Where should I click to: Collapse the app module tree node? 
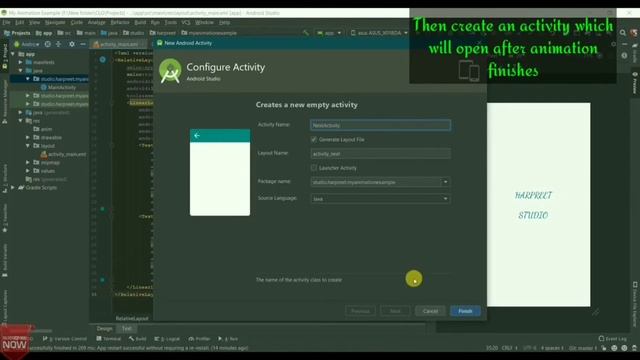[13, 54]
